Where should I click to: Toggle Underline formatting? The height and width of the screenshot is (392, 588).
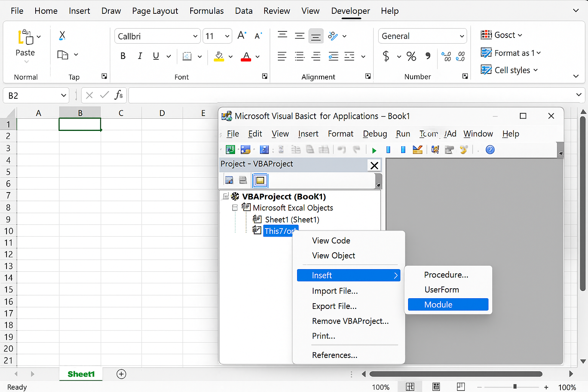pyautogui.click(x=156, y=56)
